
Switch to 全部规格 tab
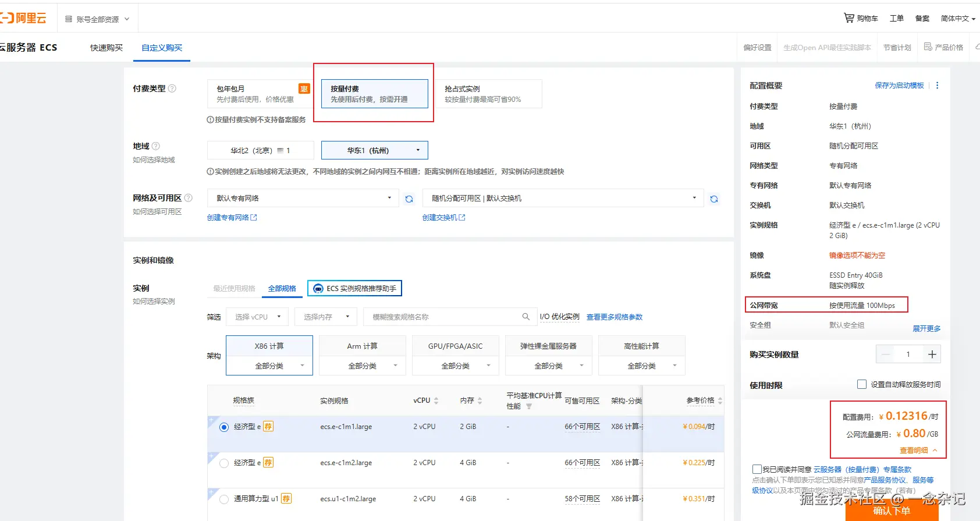click(282, 289)
